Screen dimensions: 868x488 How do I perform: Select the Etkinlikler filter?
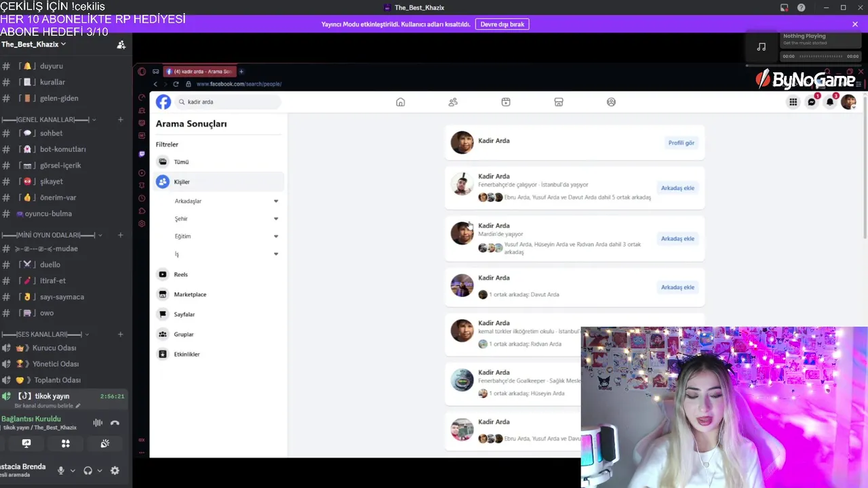coord(219,354)
